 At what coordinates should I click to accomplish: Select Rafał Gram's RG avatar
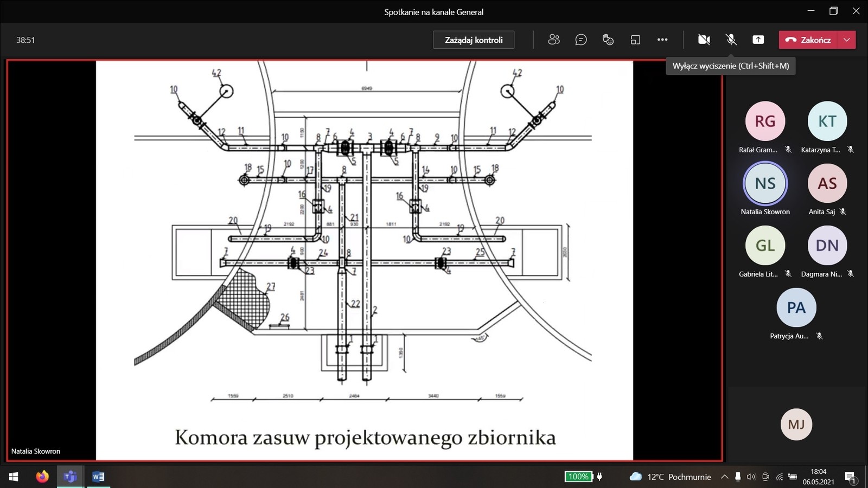pyautogui.click(x=765, y=121)
